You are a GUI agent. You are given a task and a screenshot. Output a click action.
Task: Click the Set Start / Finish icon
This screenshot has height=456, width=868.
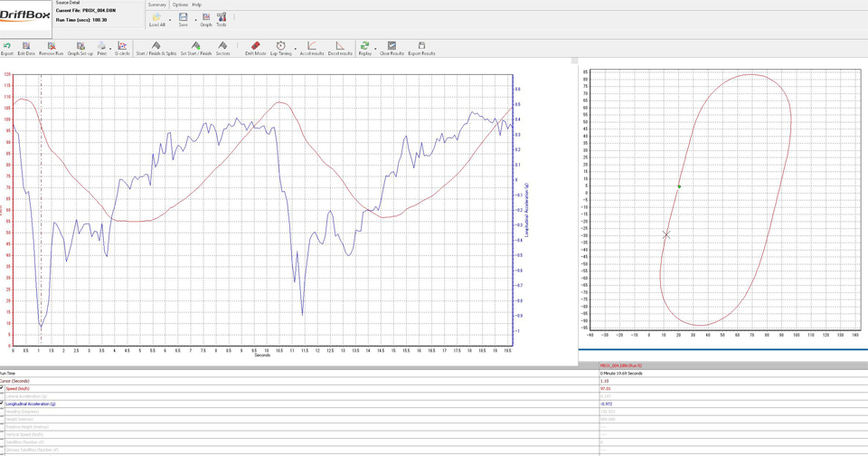(x=195, y=46)
